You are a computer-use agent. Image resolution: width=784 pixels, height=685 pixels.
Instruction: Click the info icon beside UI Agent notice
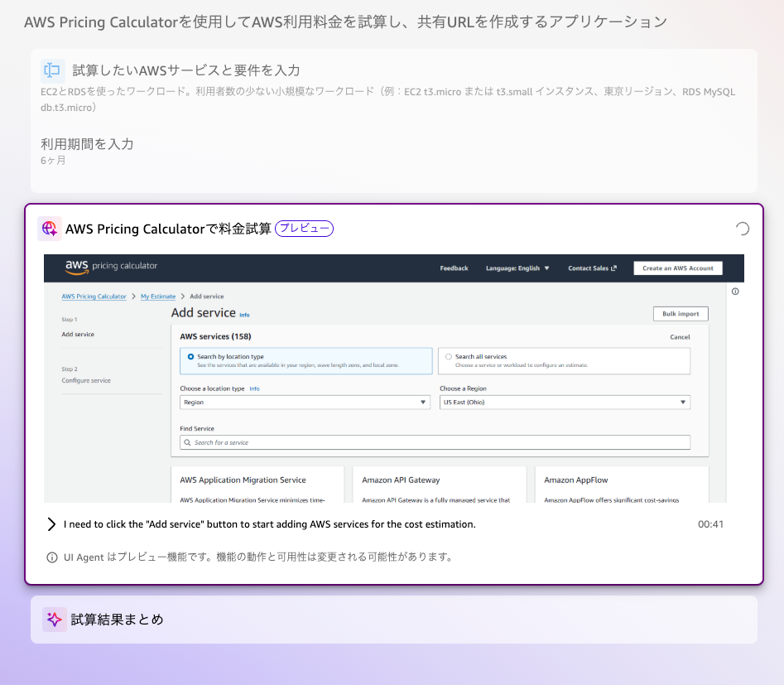point(52,557)
